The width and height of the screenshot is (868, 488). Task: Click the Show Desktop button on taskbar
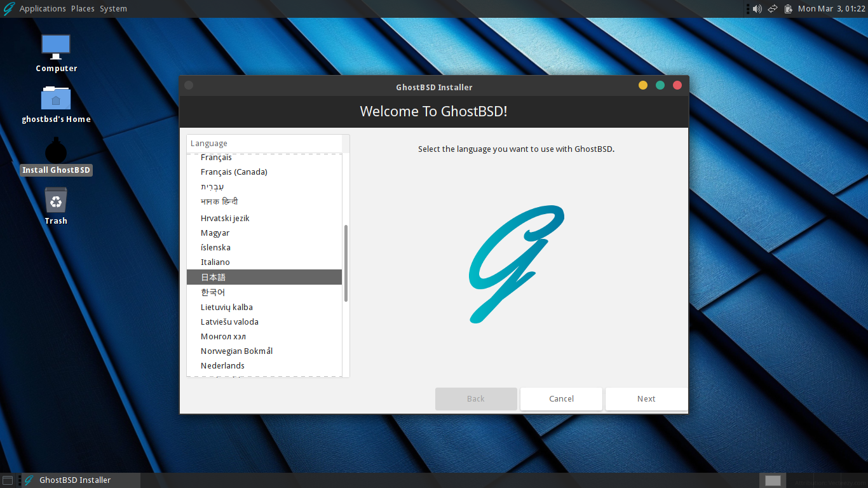8,480
